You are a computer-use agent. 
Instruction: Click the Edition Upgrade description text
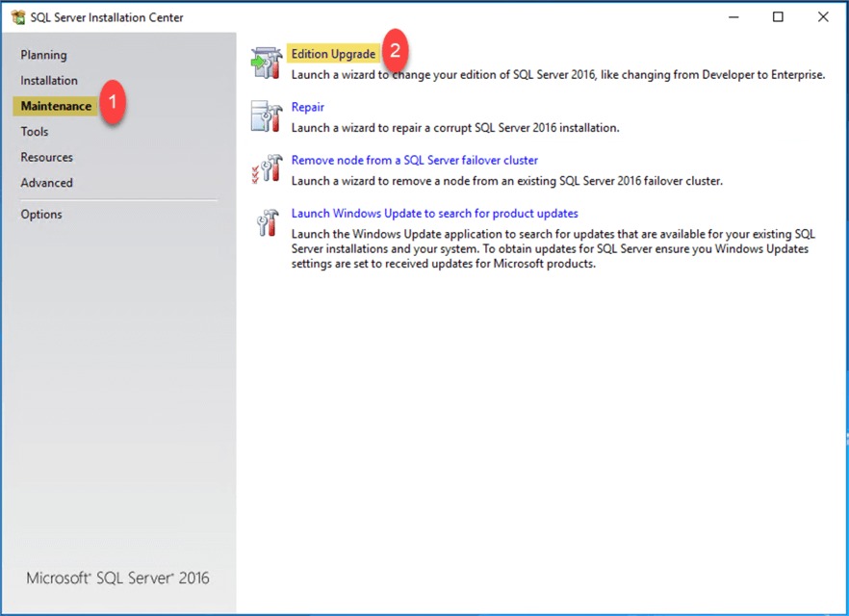point(558,75)
